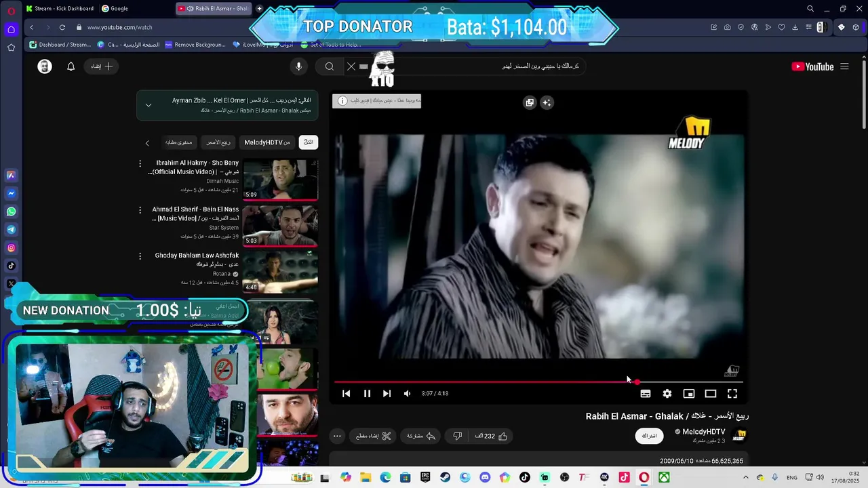Like the video with thumbs-up 232 button

click(x=492, y=436)
